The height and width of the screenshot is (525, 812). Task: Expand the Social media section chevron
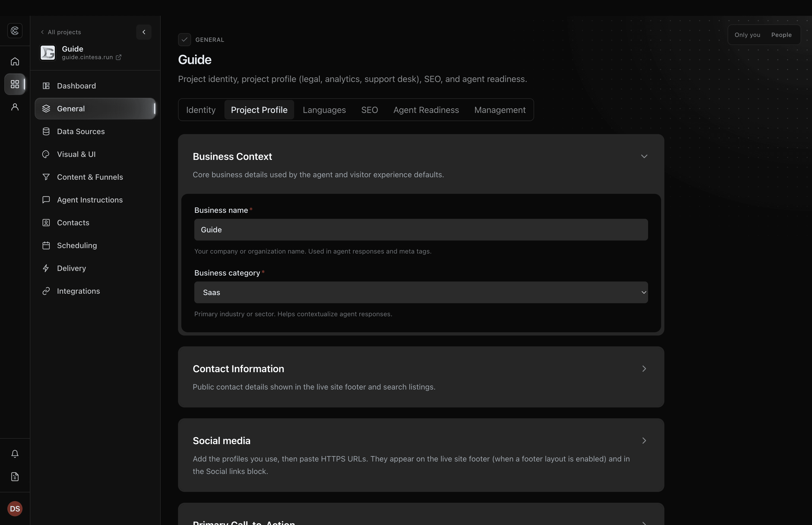(644, 441)
